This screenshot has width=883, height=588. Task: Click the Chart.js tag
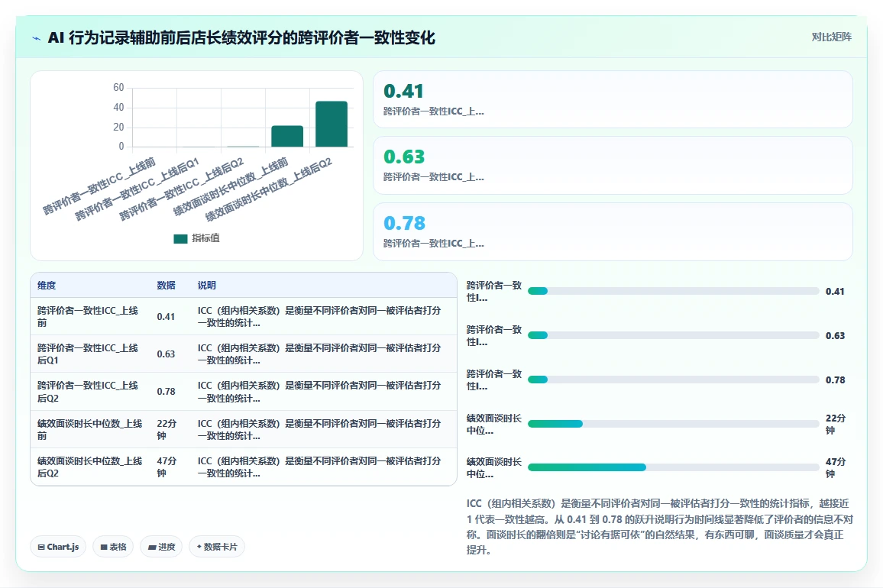(x=58, y=547)
